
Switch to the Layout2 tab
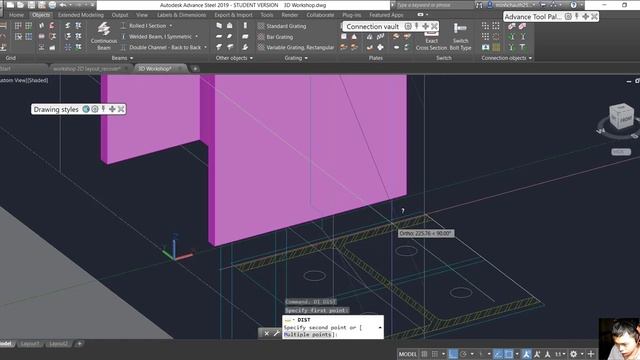[58, 344]
